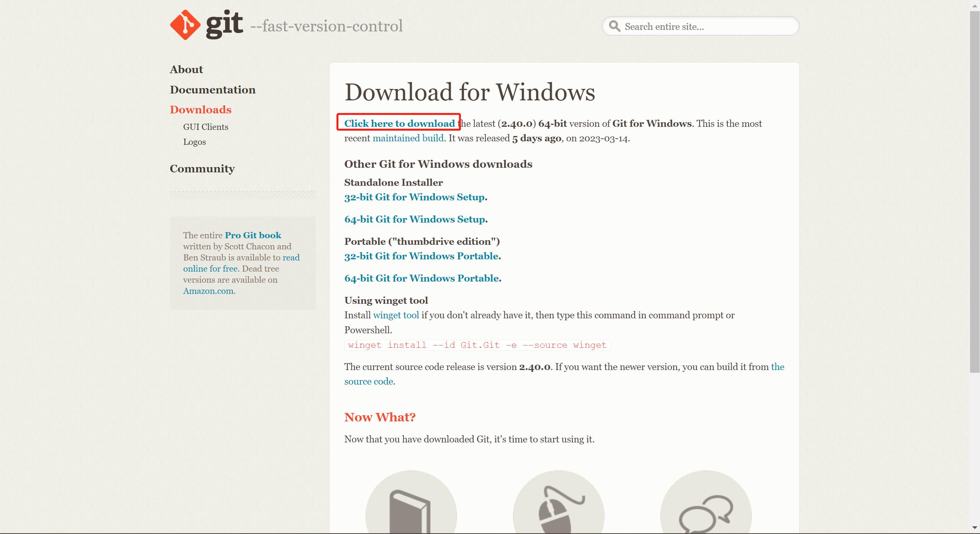Open Logos submenu item

(194, 142)
